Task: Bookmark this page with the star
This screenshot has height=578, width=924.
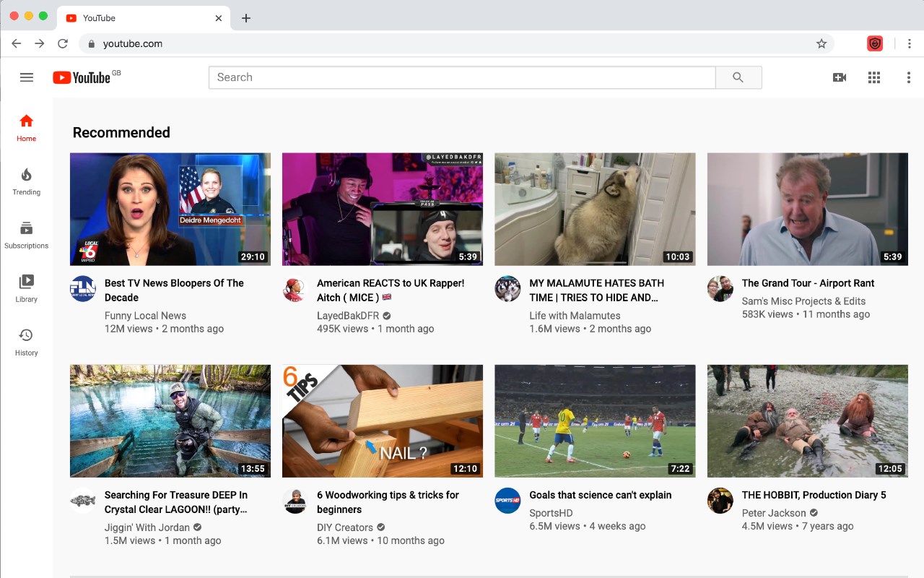Action: [x=821, y=43]
